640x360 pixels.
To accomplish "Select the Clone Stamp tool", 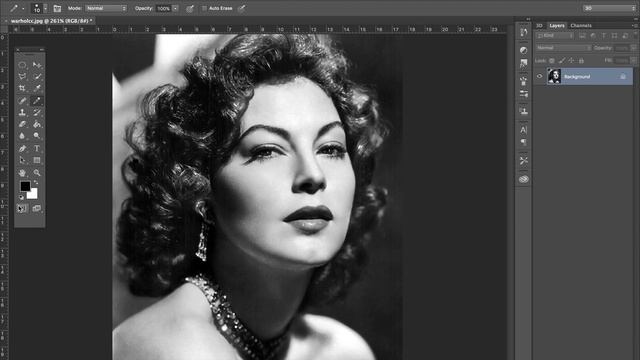I will [22, 112].
